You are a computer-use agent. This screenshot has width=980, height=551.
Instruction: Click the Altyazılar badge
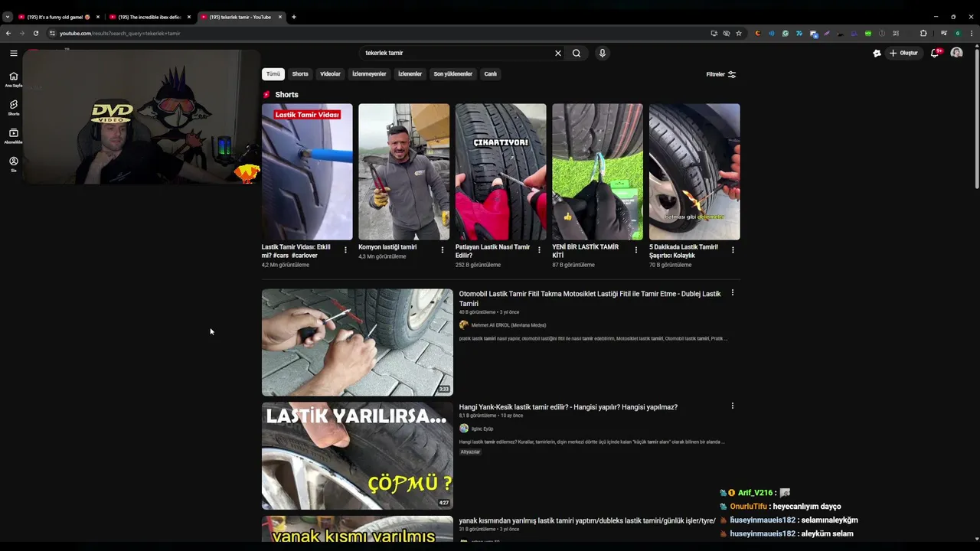point(470,452)
